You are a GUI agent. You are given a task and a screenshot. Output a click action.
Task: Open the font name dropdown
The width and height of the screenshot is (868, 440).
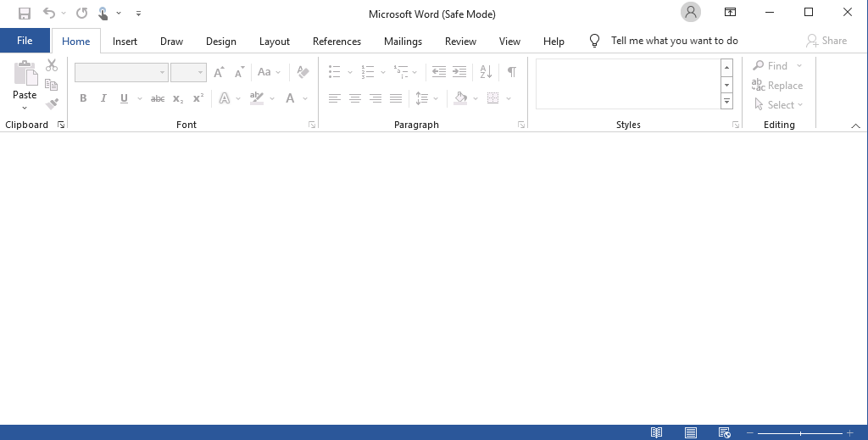pos(162,73)
